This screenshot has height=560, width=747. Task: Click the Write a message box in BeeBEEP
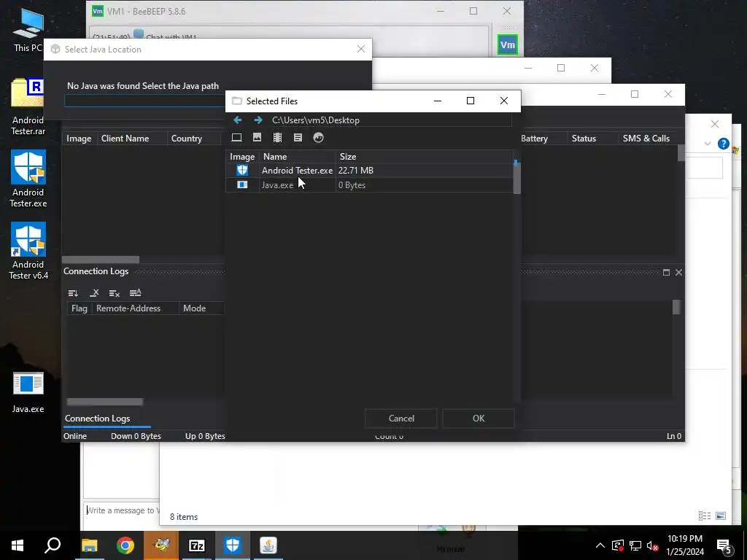click(x=123, y=510)
